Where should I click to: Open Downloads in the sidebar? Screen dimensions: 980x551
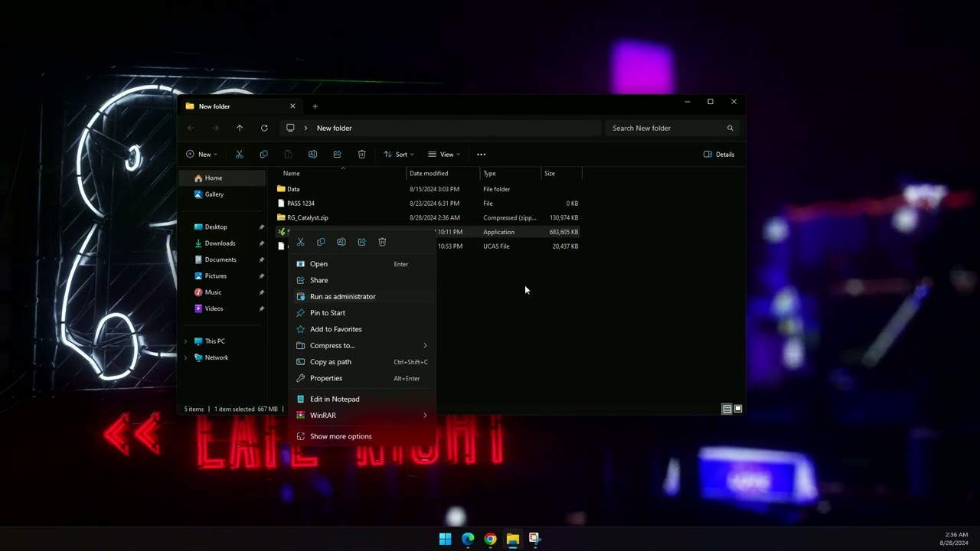click(x=222, y=243)
